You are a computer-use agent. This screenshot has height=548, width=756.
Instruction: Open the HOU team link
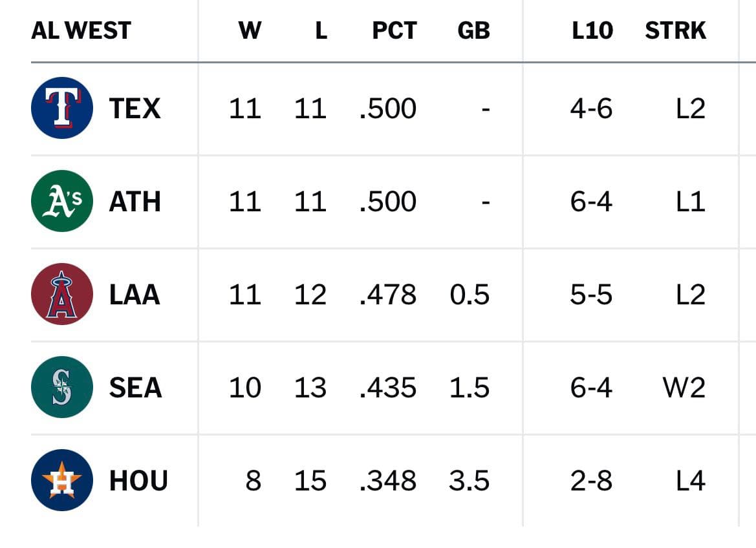click(138, 481)
